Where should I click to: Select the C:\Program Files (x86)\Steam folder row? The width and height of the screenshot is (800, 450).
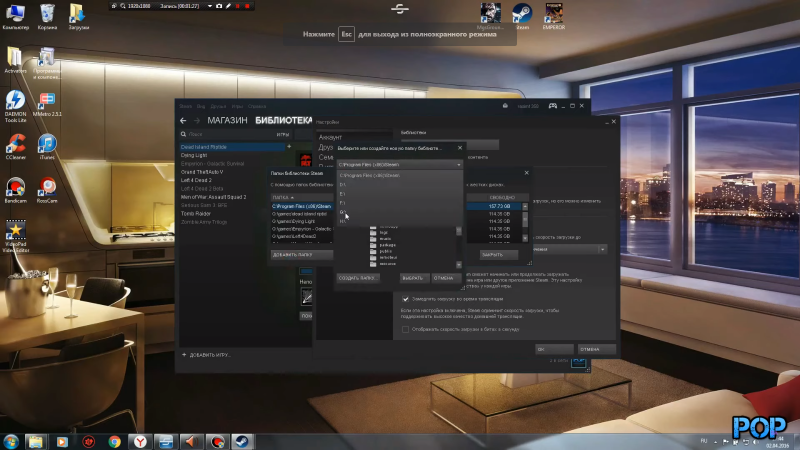click(302, 207)
